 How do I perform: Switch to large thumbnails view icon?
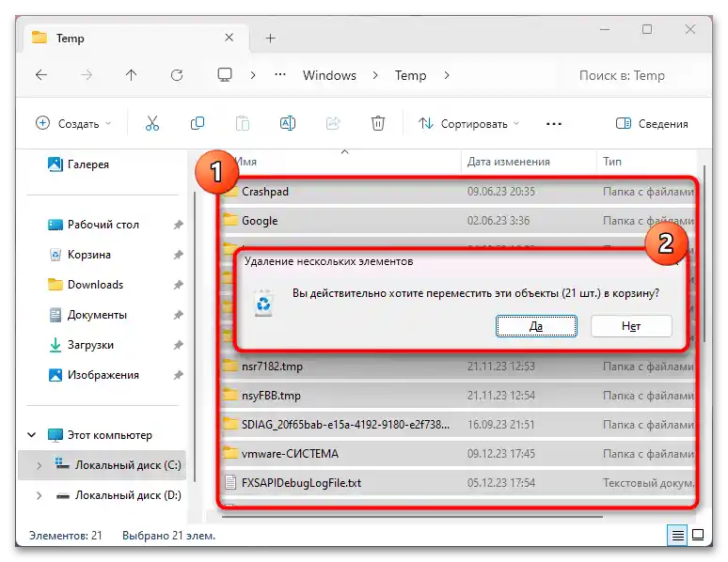pos(698,535)
